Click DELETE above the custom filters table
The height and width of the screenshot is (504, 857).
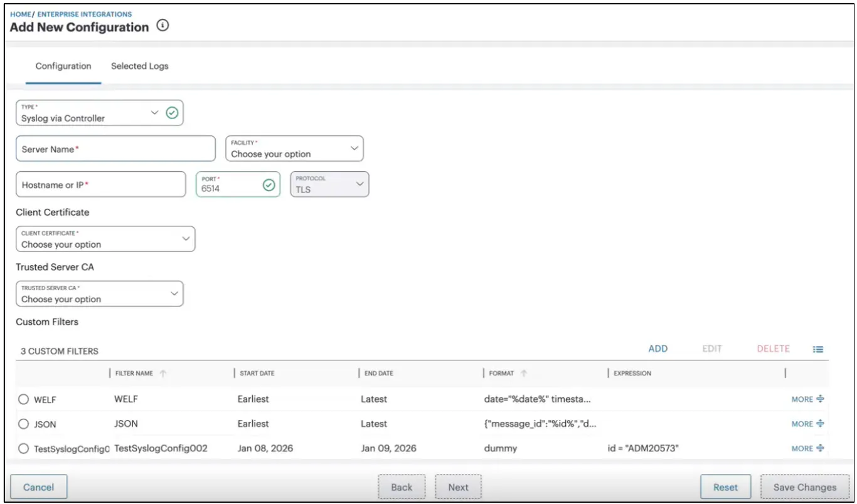point(773,349)
